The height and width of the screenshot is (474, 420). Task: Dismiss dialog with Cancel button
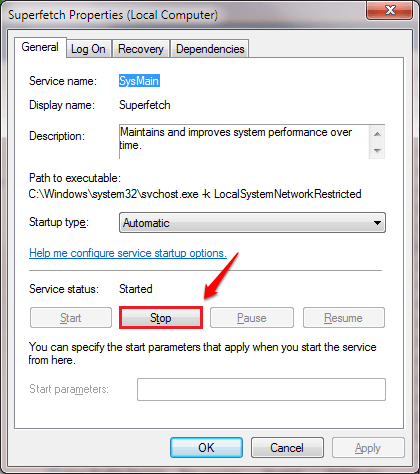coord(287,448)
